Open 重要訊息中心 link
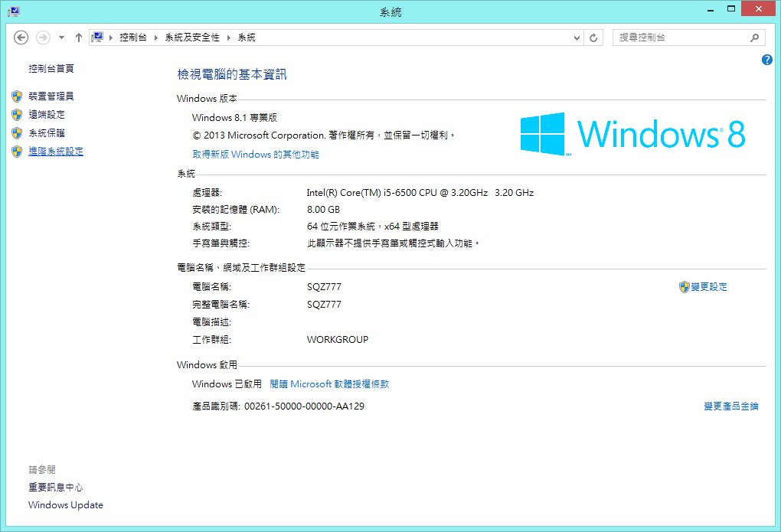This screenshot has width=781, height=532. pos(56,487)
